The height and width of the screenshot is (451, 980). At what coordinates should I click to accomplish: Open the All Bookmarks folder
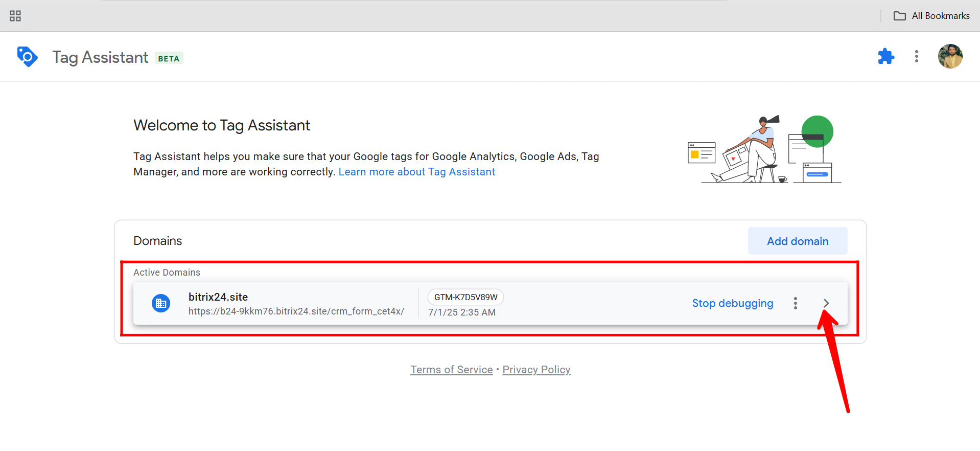pos(931,16)
